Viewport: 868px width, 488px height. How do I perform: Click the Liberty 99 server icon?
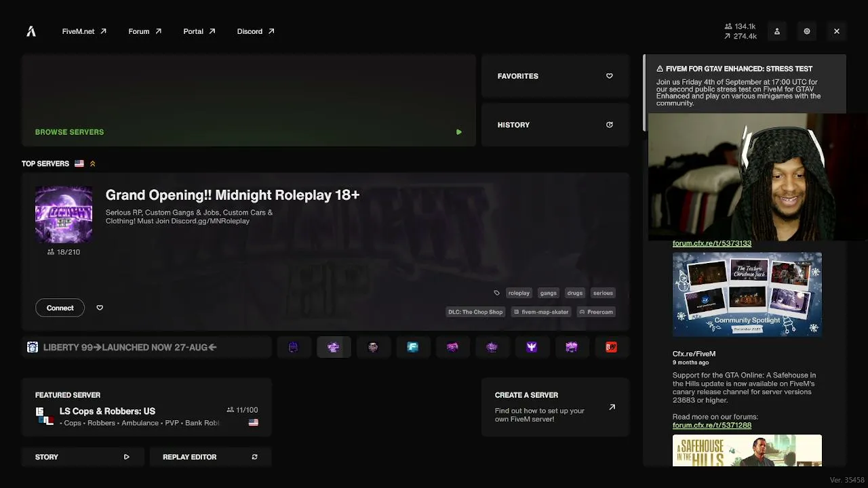coord(32,347)
